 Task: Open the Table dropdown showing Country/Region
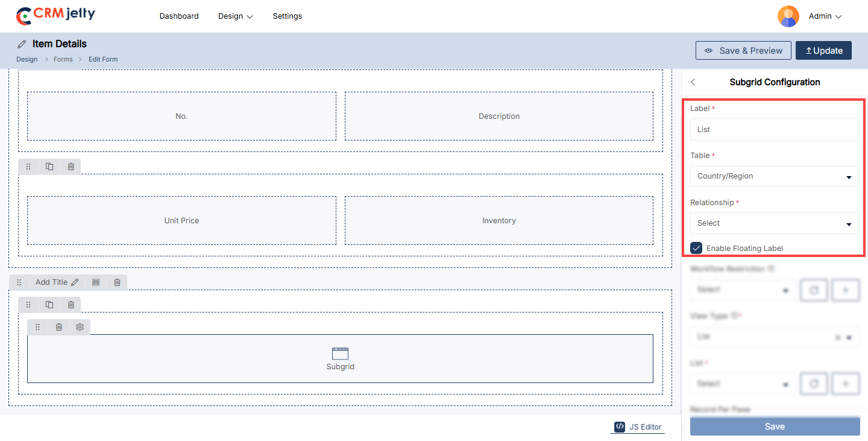pos(775,176)
